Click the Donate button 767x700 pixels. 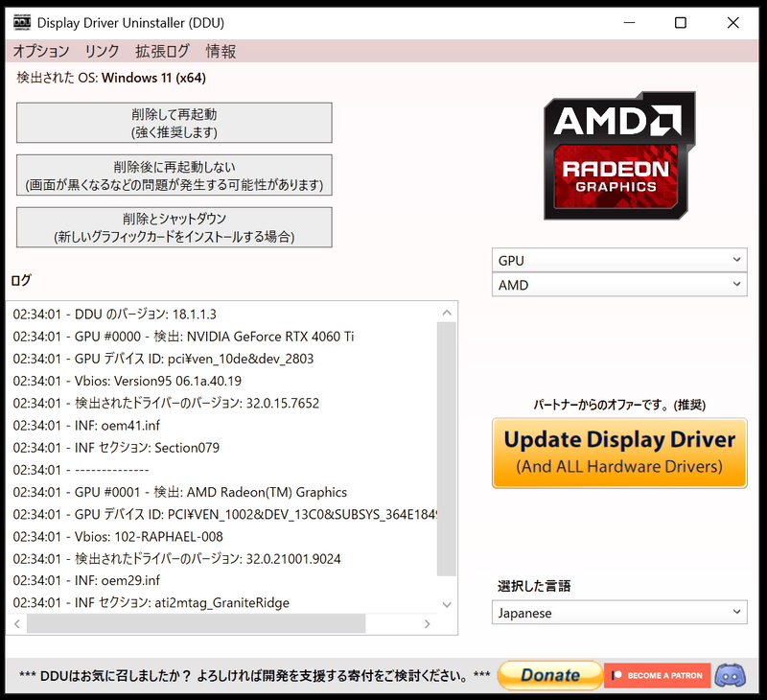pyautogui.click(x=549, y=676)
